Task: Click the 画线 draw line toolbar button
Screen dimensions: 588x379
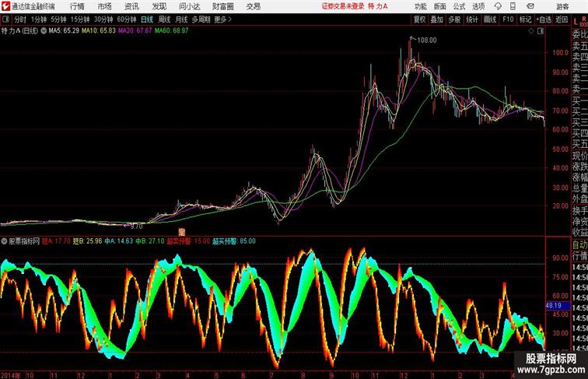Action: click(490, 19)
